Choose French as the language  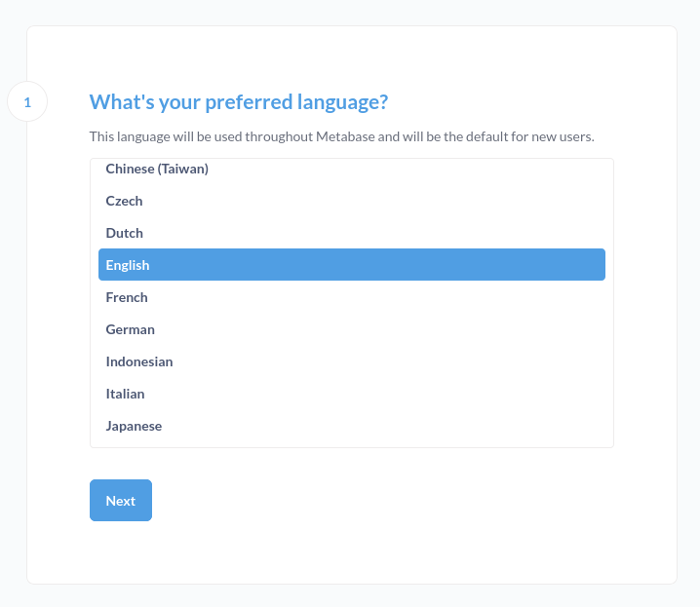(352, 297)
